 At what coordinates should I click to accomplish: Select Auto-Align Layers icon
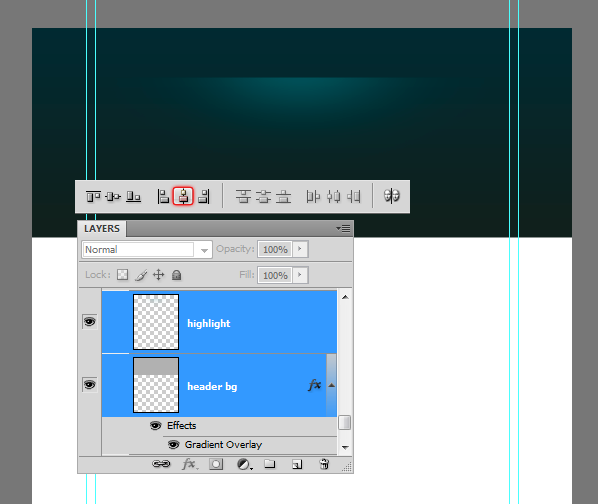pos(392,196)
